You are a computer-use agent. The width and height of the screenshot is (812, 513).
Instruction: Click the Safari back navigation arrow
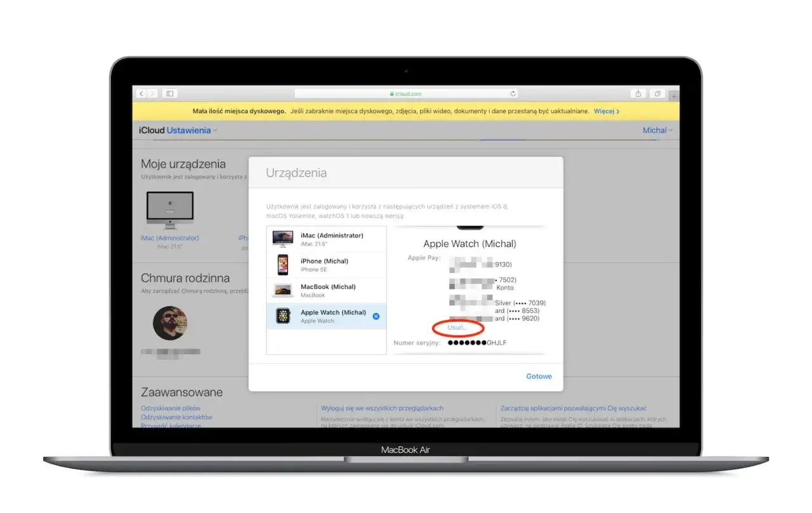click(142, 94)
